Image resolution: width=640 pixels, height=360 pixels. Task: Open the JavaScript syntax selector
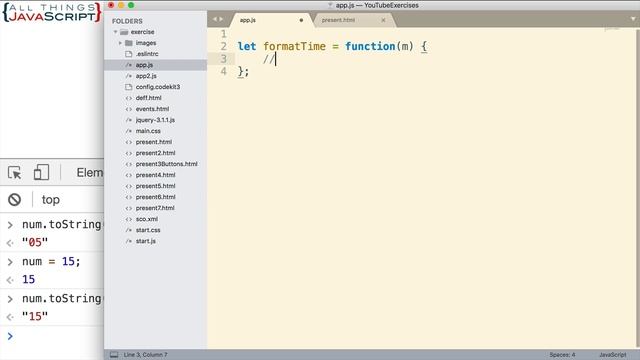point(612,355)
